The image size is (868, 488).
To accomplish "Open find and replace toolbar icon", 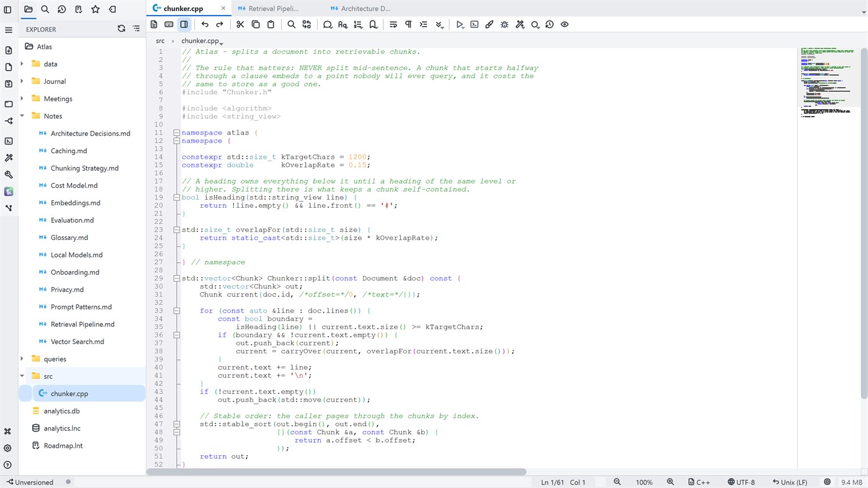I will (x=306, y=24).
